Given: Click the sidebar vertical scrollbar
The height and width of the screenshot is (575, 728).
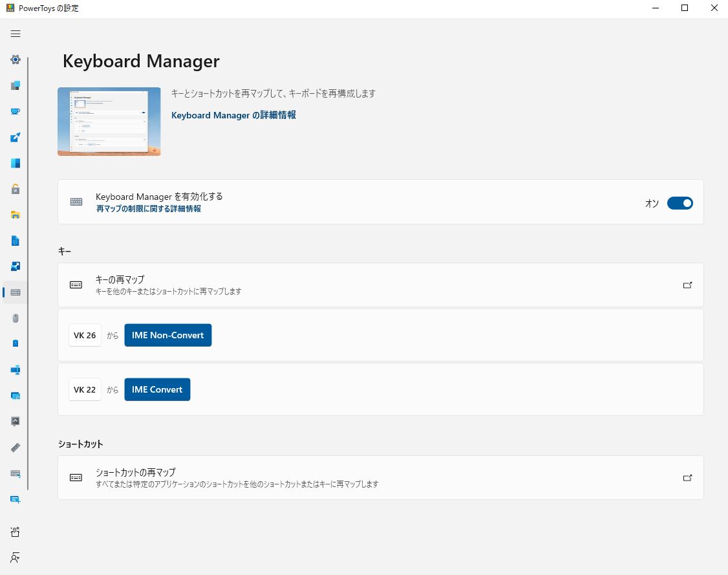Looking at the screenshot, I should coord(28,273).
